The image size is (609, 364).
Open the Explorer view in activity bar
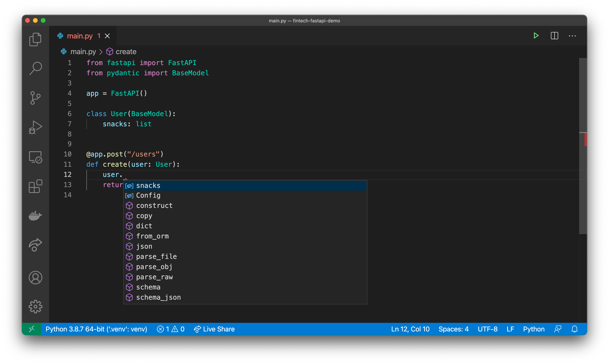(35, 40)
